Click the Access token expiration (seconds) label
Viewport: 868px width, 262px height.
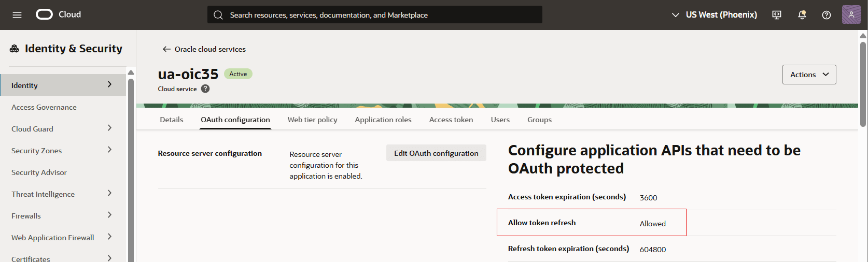[x=567, y=197]
